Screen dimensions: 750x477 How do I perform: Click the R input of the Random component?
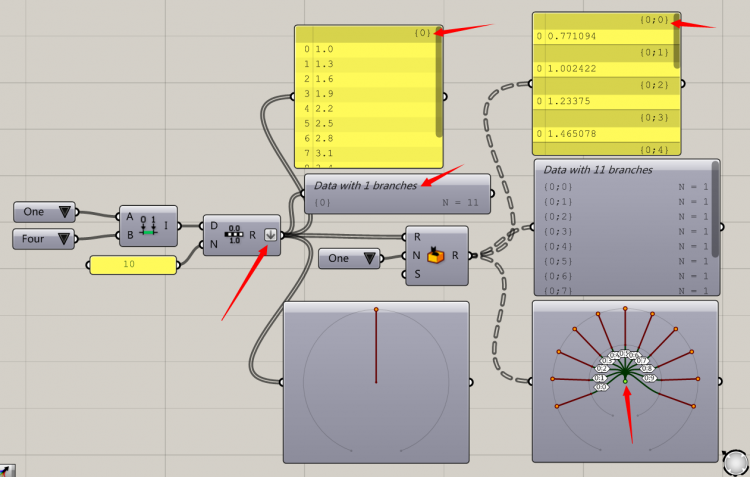417,237
